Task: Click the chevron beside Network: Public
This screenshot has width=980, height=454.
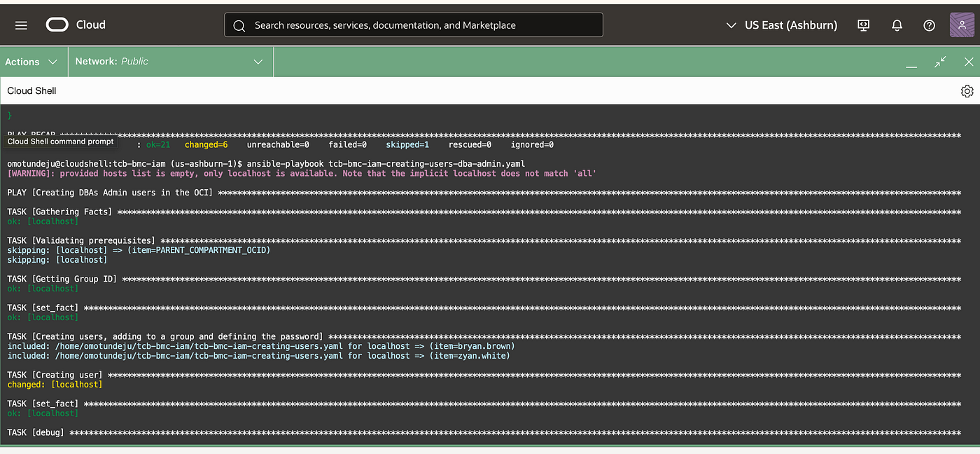Action: click(x=258, y=62)
